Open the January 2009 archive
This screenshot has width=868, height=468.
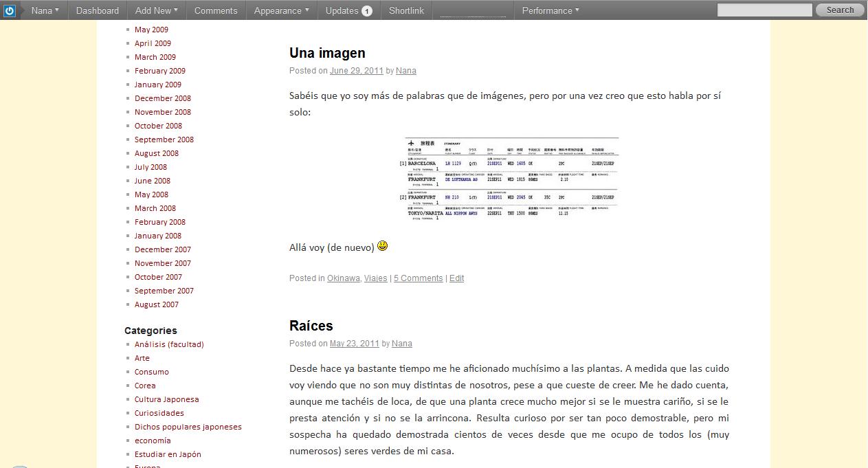click(x=158, y=85)
